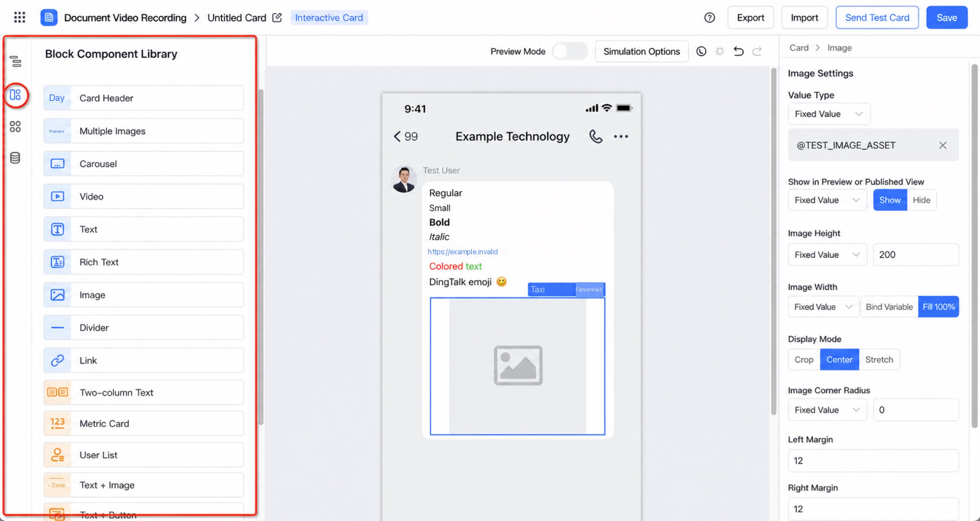Click the Send Test Card button
This screenshot has width=980, height=521.
(x=877, y=17)
